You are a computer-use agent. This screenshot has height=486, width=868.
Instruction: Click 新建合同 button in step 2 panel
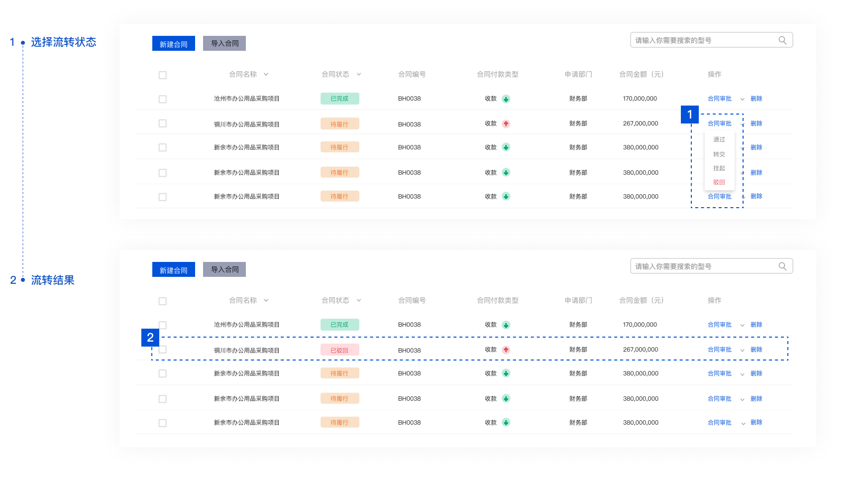pos(174,269)
